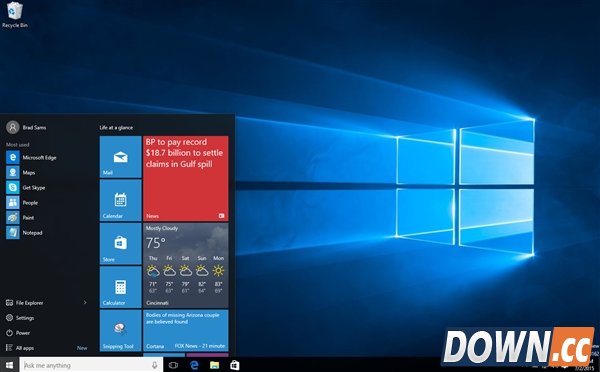This screenshot has width=600, height=372.
Task: Open the Store icon on the taskbar
Action: click(x=235, y=365)
